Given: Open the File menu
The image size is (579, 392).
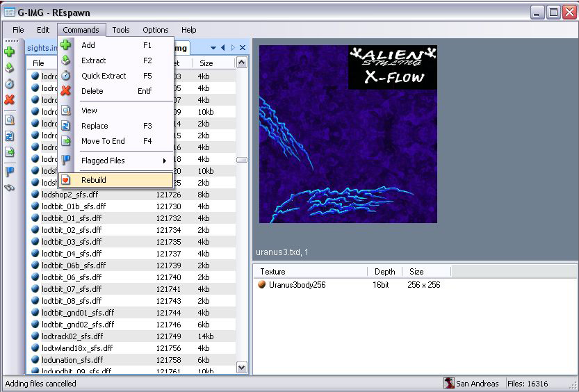Looking at the screenshot, I should [18, 30].
